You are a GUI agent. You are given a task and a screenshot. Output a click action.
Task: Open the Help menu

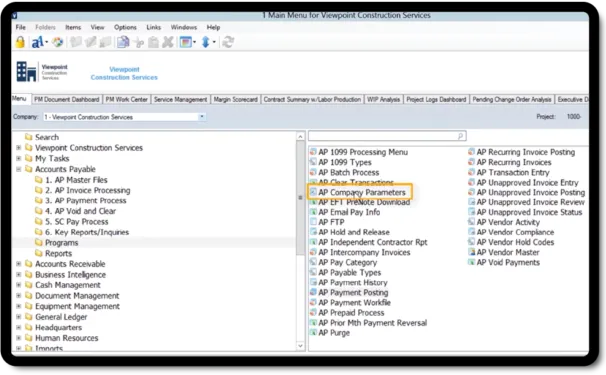coord(213,27)
